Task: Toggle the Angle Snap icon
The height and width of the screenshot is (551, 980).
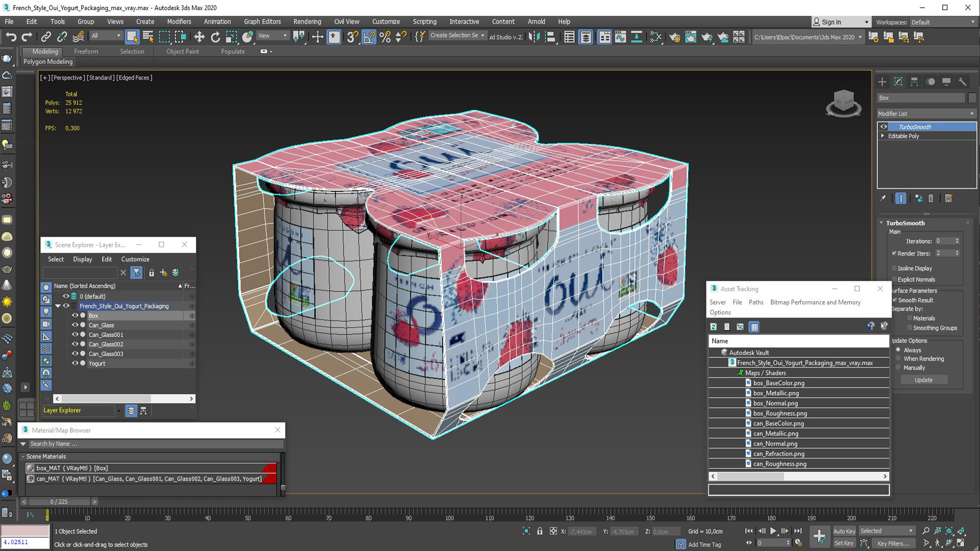Action: point(369,37)
